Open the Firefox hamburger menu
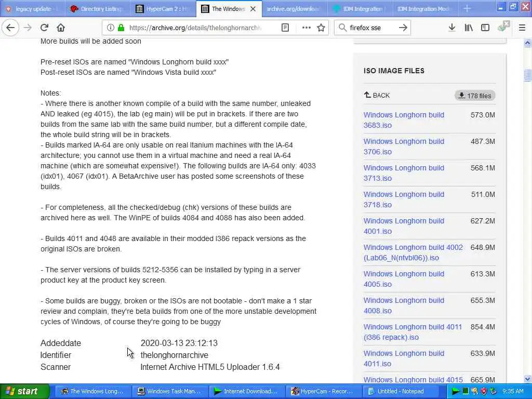532x399 pixels. (522, 28)
